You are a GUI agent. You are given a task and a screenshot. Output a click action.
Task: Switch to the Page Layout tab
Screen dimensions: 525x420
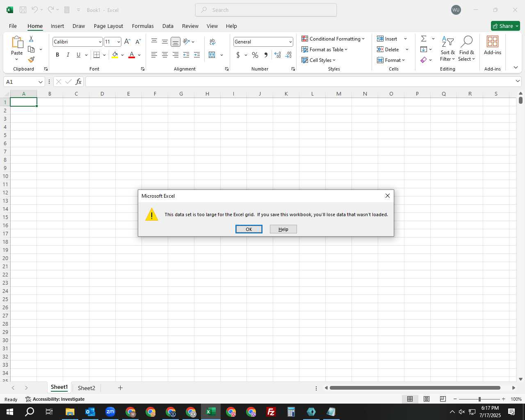coord(108,26)
